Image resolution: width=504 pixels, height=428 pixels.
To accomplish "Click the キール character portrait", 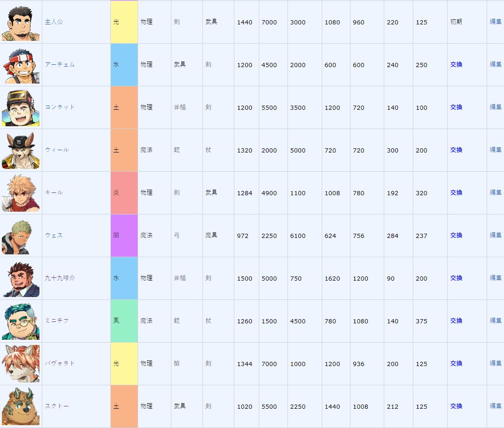I will point(21,193).
